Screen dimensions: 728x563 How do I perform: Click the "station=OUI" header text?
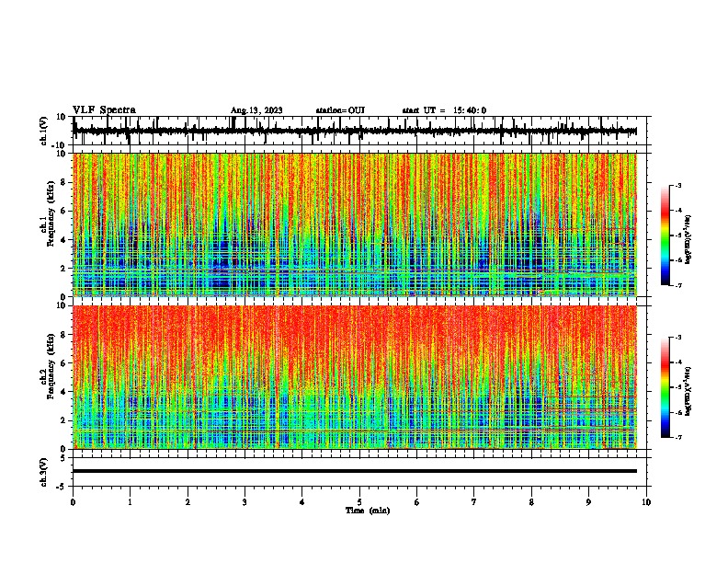click(340, 110)
